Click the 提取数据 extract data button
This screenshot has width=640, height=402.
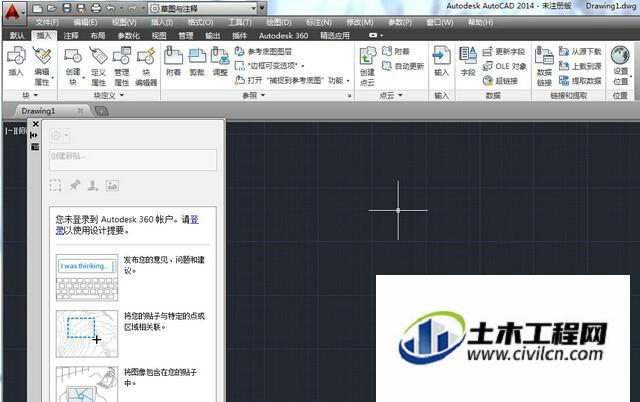pos(580,81)
